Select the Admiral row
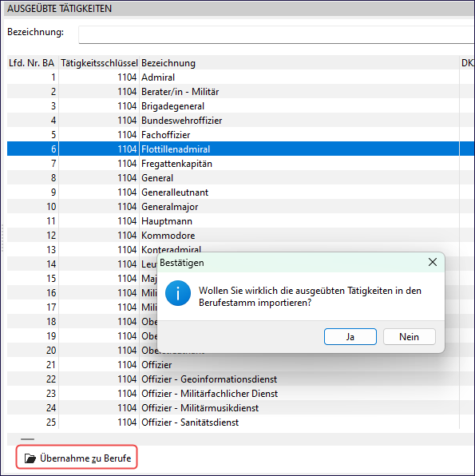The image size is (475, 476). (233, 77)
